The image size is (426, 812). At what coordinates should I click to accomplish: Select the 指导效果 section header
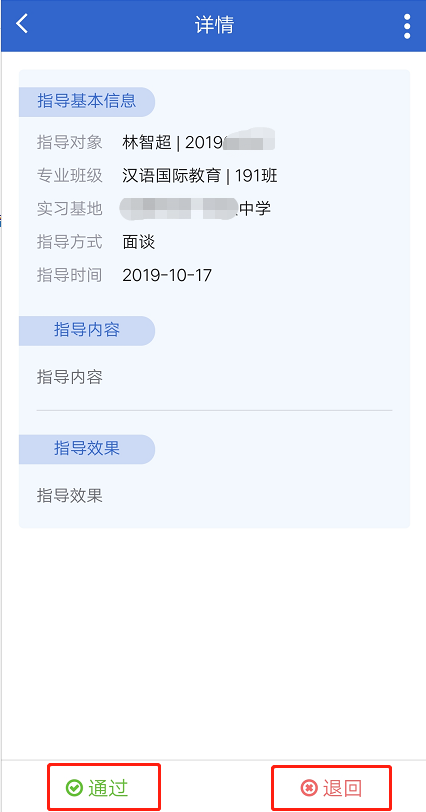pos(87,449)
